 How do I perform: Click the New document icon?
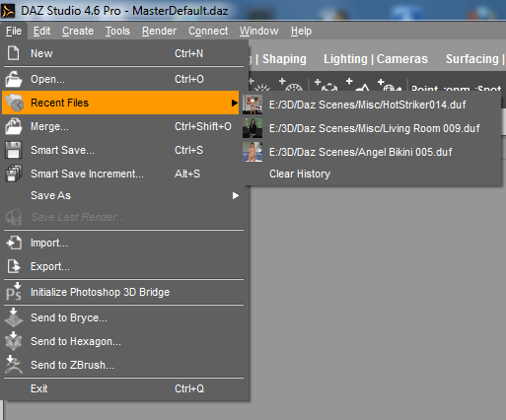13,53
